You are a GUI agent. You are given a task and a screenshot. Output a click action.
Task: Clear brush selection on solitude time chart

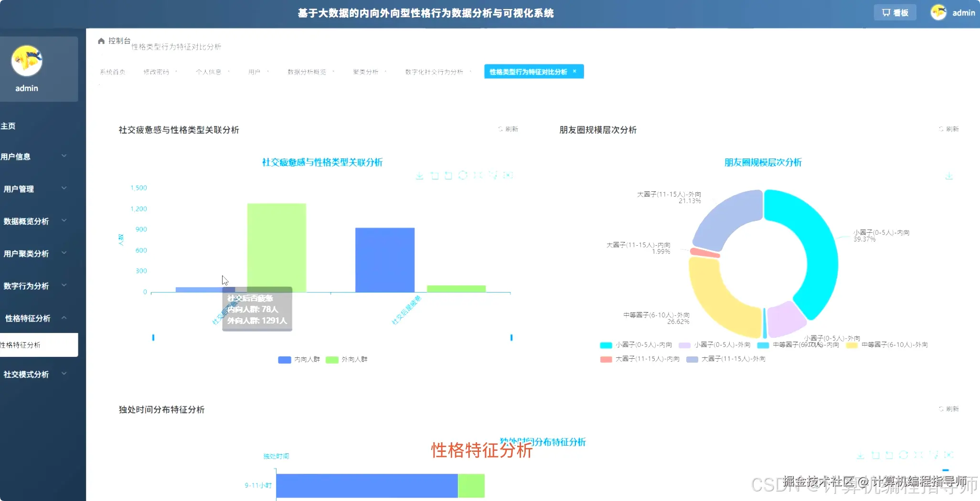(x=949, y=455)
